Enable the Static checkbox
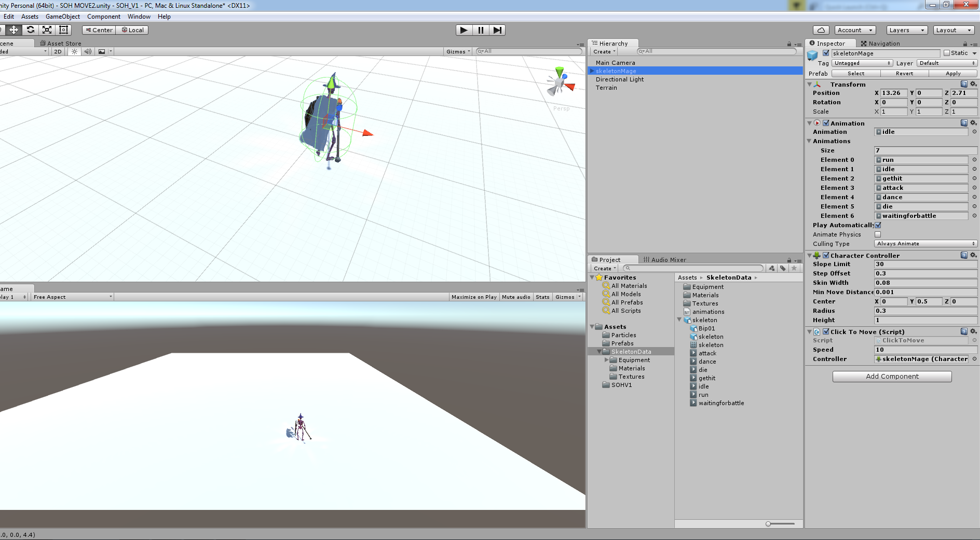Screen dimensions: 980x540 pyautogui.click(x=947, y=53)
